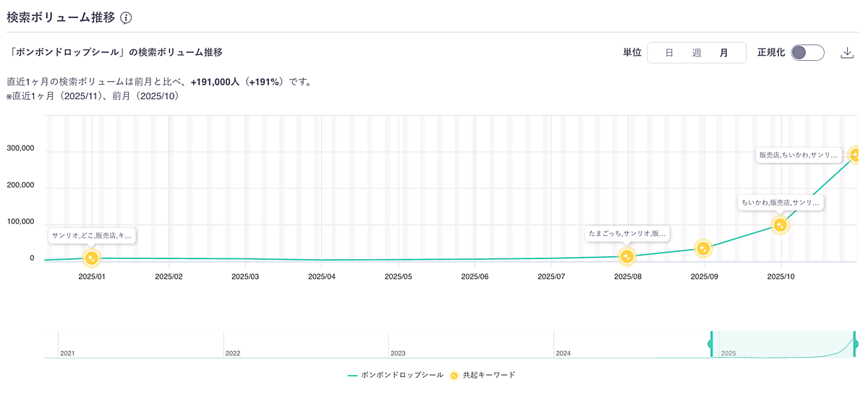Click the 共起キーワード legend icon

pos(454,375)
